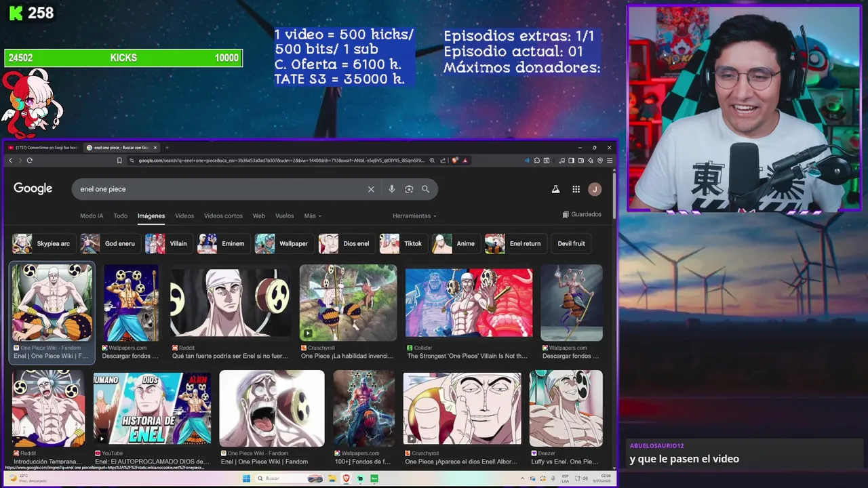Viewport: 868px width, 488px height.
Task: Open the Google apps grid
Action: [x=576, y=189]
